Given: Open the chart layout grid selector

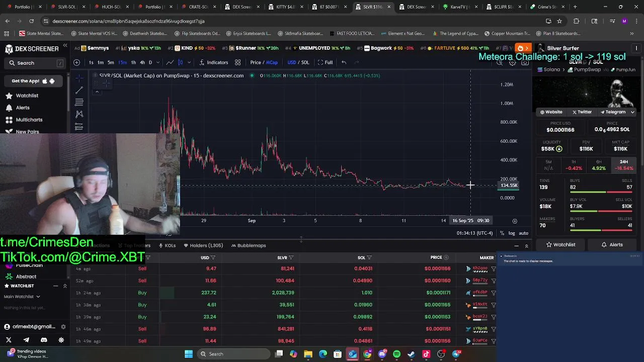Looking at the screenshot, I should point(237,62).
